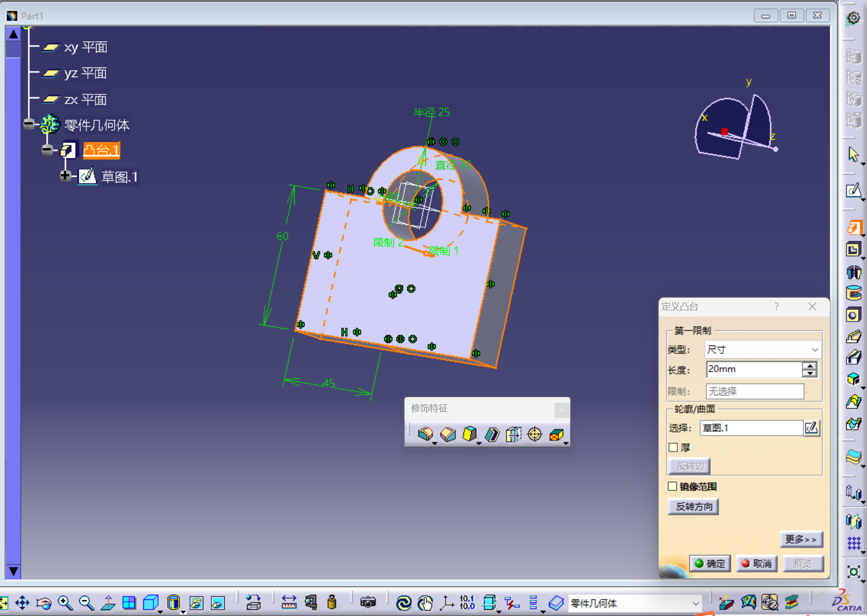Expand options with 更多>> button
This screenshot has width=867, height=616.
tap(801, 539)
